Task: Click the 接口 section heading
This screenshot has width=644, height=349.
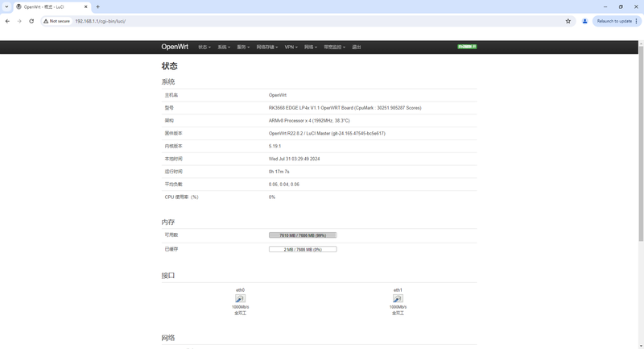Action: 168,276
